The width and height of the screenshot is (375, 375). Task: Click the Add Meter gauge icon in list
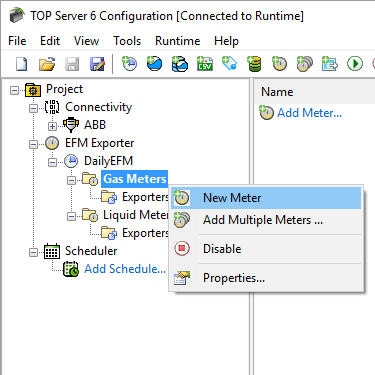click(266, 113)
